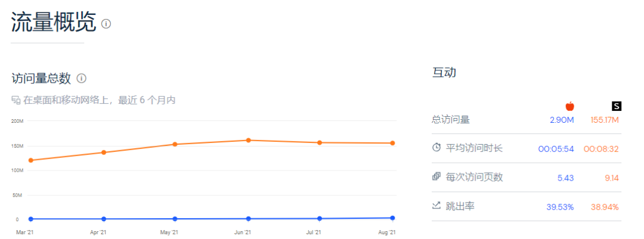Select the blue Jul '21 data point
This screenshot has height=239, width=644.
[320, 219]
